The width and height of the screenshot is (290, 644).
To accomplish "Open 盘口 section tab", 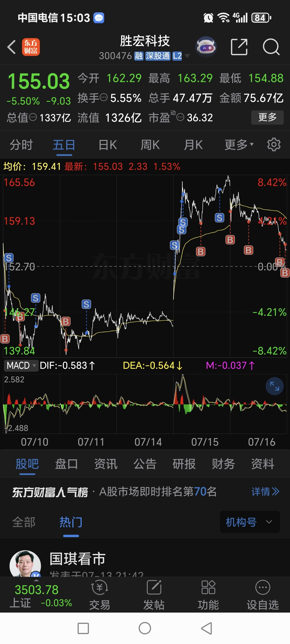I will click(x=66, y=464).
